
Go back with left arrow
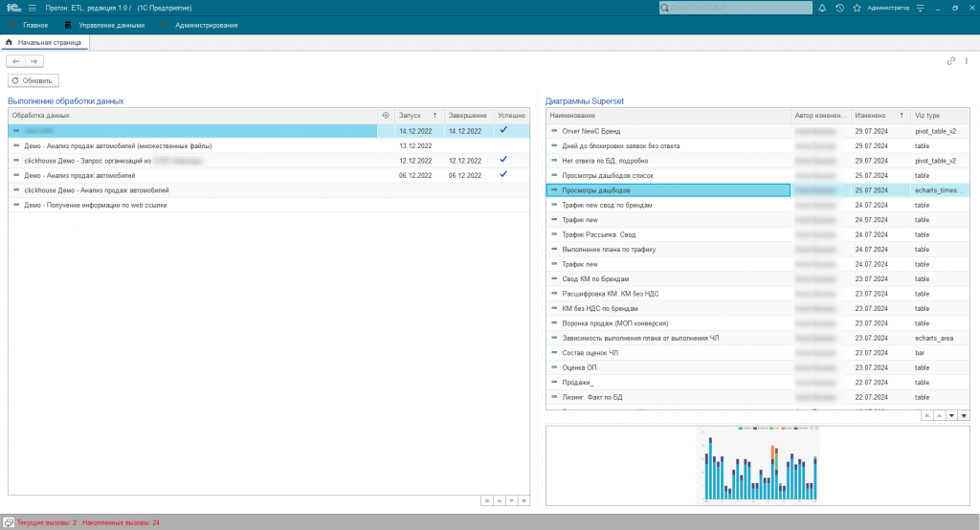(15, 61)
